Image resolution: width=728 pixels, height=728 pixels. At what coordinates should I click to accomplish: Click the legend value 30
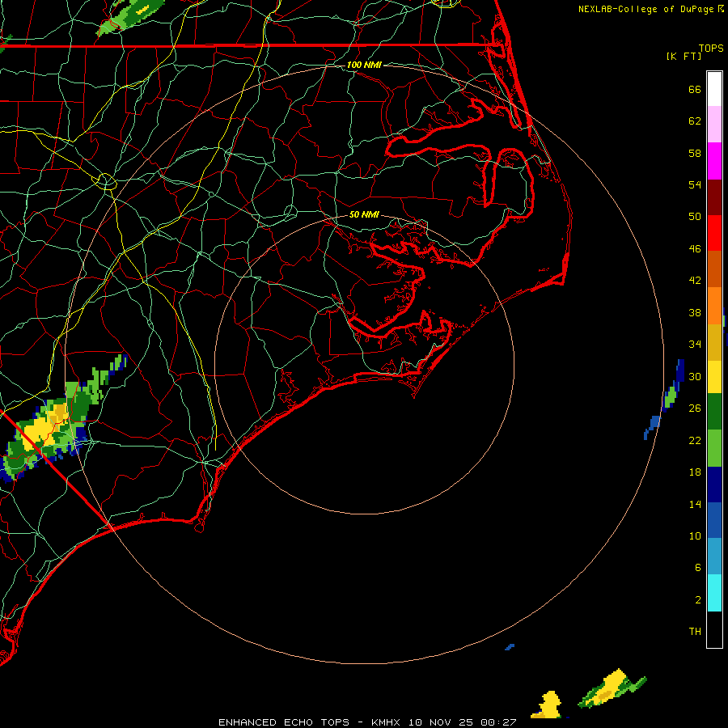695,376
